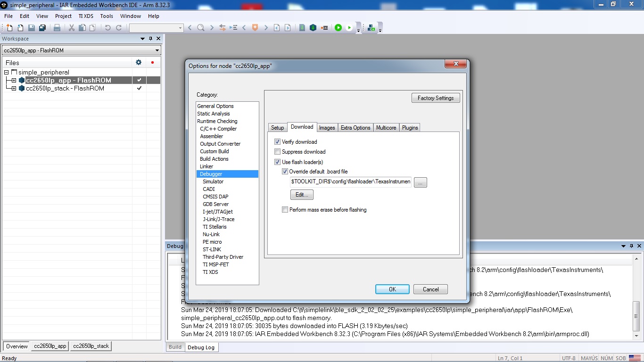Viewport: 644px width, 362px height.
Task: Expand the cc2650lp_app - FlashROM project node
Action: click(x=14, y=81)
